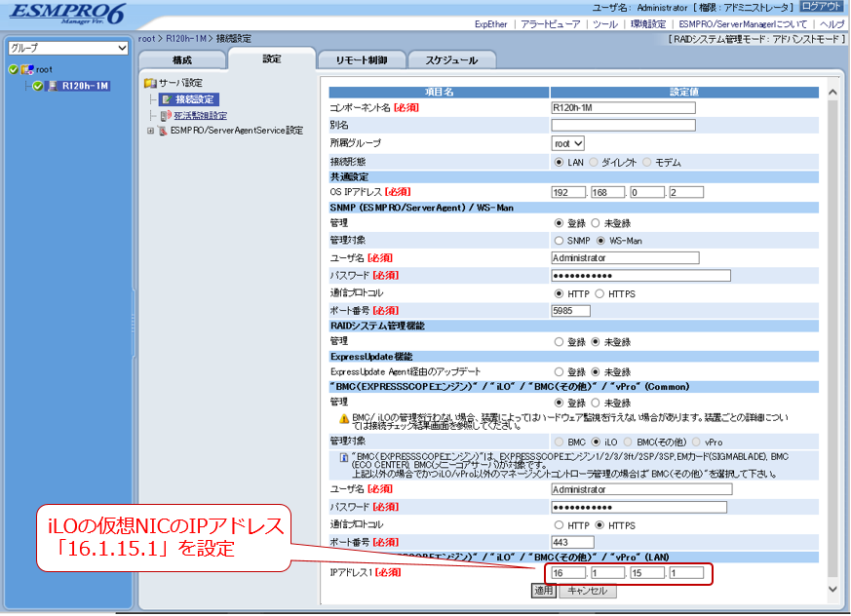Image resolution: width=851 pixels, height=616 pixels.
Task: Click the 接続設定 page icon
Action: [x=167, y=99]
